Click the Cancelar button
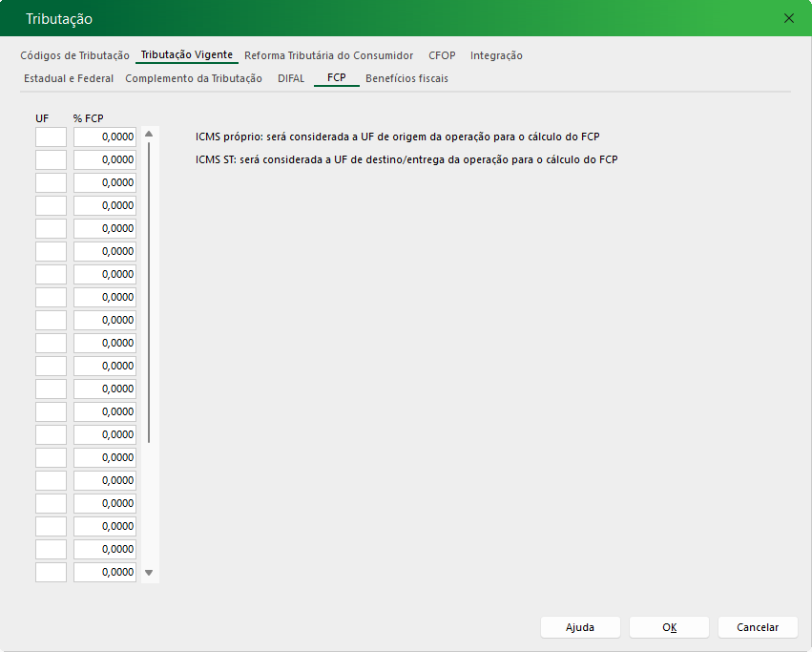The image size is (812, 652). pos(758,627)
